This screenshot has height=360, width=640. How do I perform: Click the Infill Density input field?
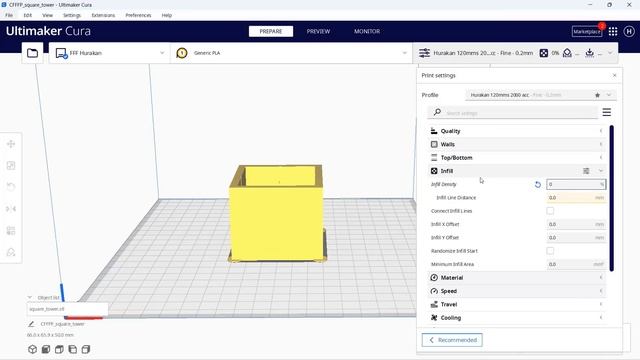(576, 184)
